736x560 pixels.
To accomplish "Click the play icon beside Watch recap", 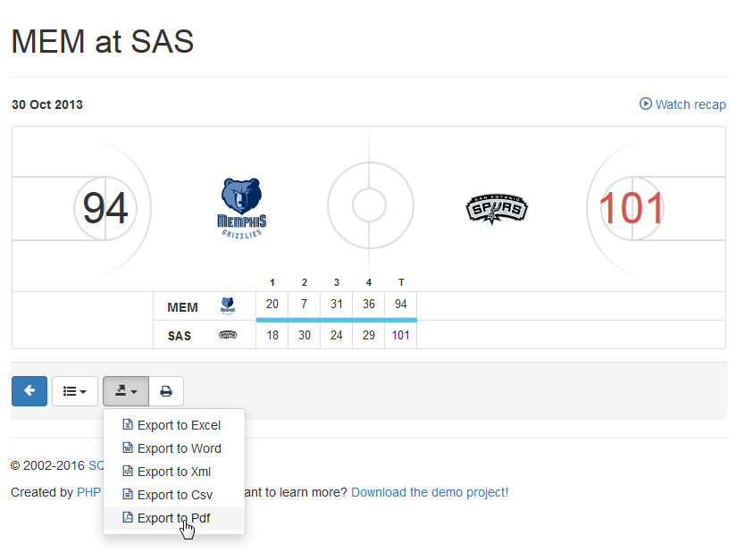I will point(646,104).
